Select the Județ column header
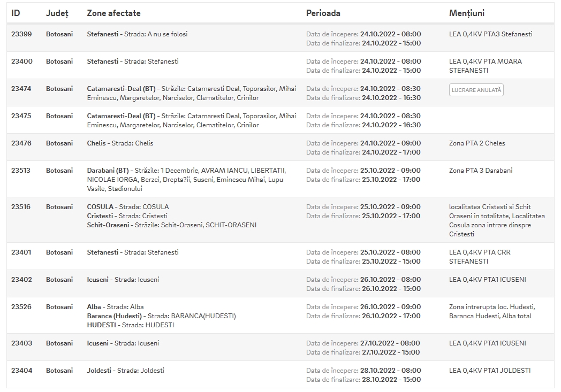 [57, 13]
